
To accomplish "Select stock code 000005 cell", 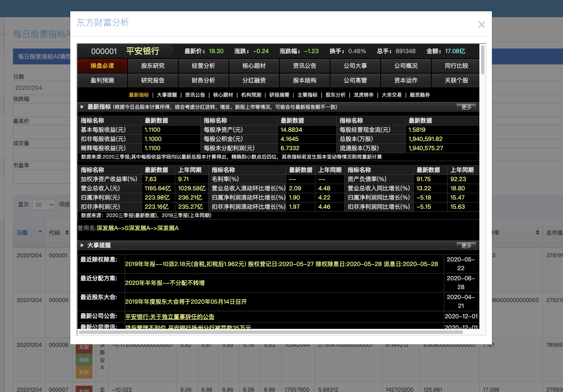I will click(58, 300).
